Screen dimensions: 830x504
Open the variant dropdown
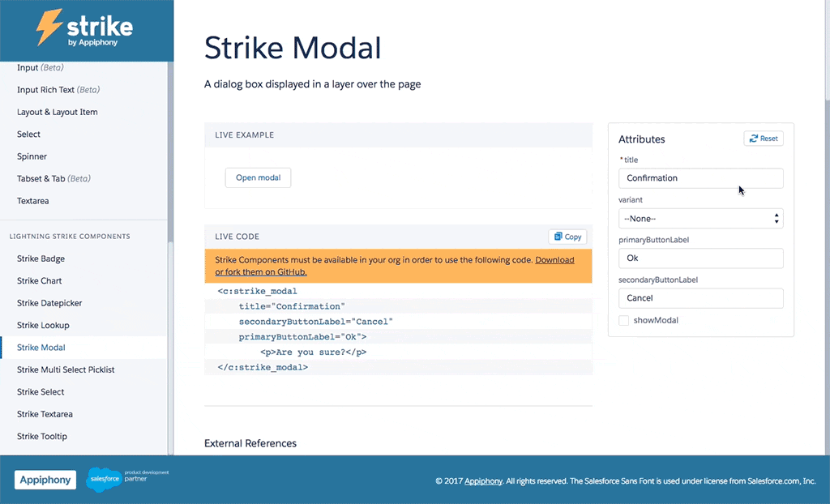pos(701,219)
